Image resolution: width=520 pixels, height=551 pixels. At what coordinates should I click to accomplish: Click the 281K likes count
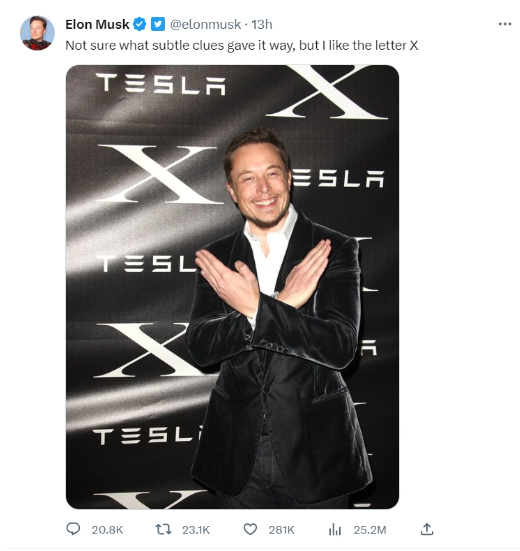[x=281, y=530]
